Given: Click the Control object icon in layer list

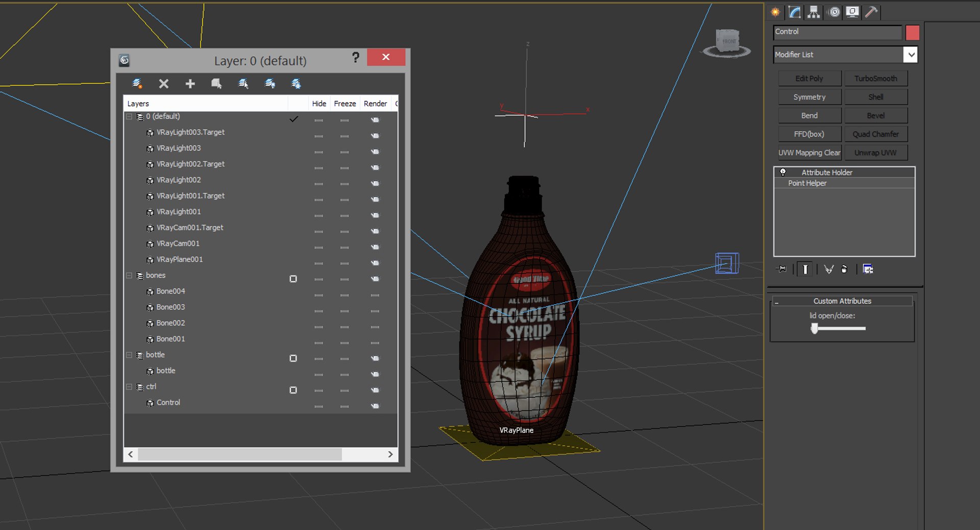Looking at the screenshot, I should (x=150, y=403).
